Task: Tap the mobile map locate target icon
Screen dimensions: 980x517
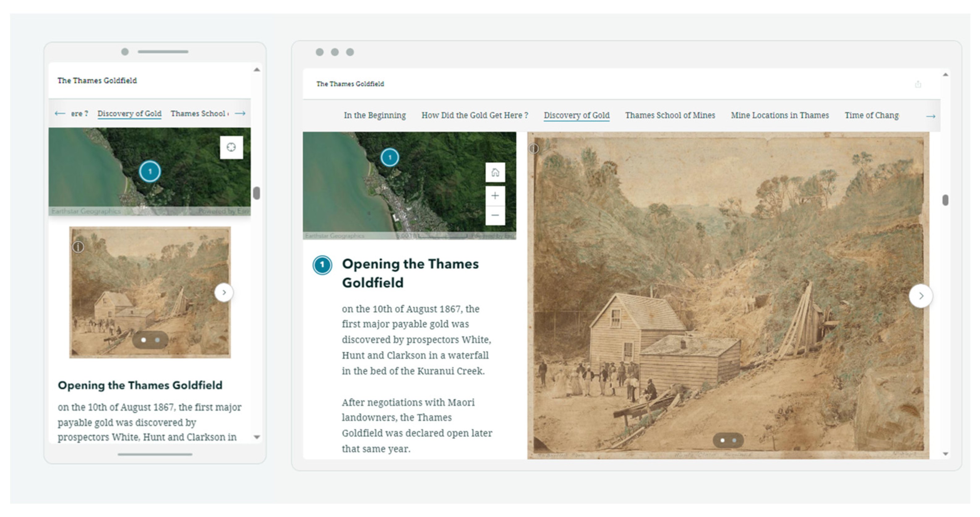Action: coord(231,147)
